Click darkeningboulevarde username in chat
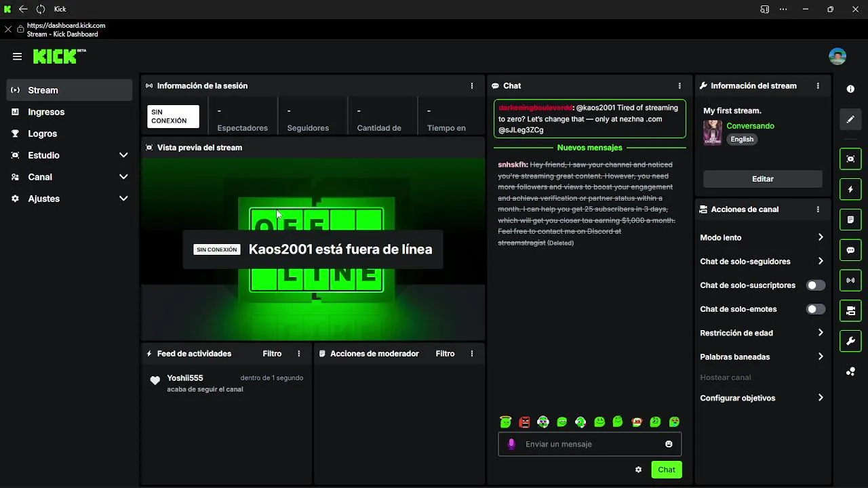 point(536,108)
